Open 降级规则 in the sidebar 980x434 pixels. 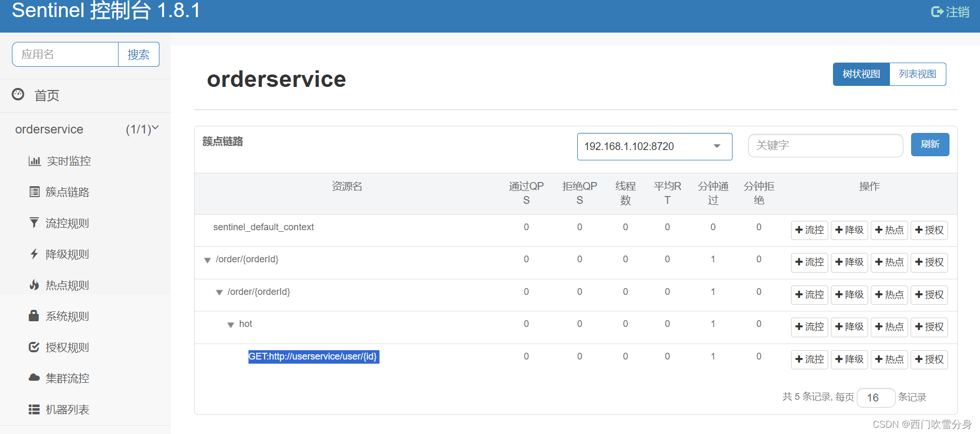point(67,254)
